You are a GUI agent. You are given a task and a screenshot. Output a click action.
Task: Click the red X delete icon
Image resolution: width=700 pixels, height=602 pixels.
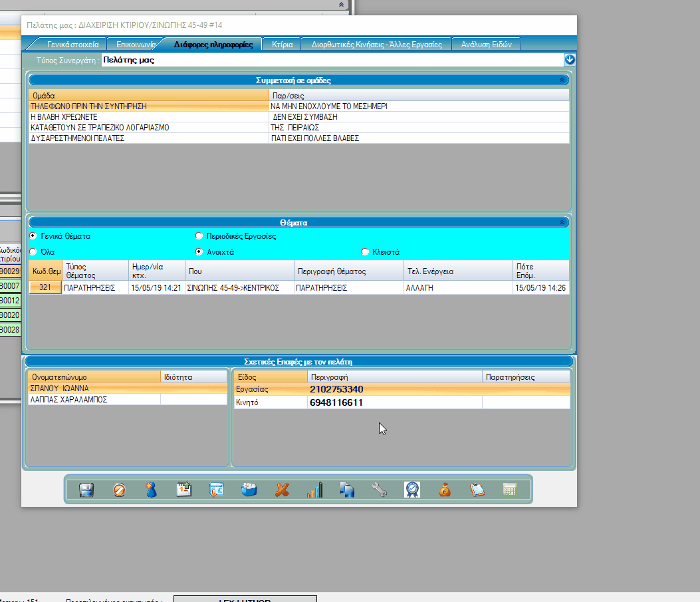coord(283,490)
